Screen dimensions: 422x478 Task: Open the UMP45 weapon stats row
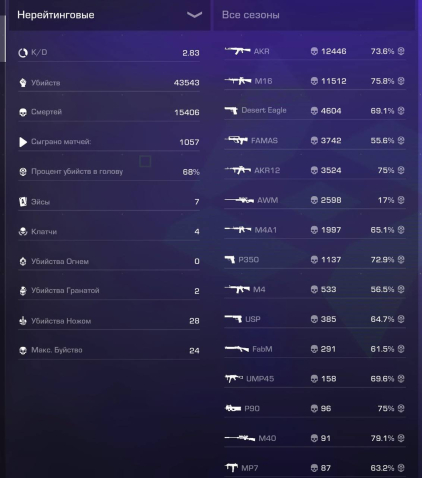315,379
